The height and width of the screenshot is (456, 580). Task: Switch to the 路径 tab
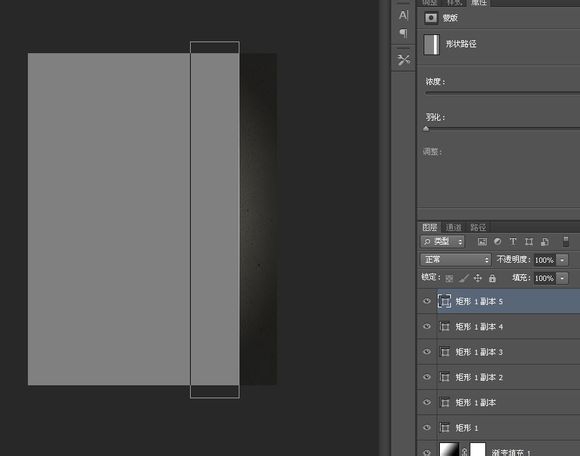[478, 227]
